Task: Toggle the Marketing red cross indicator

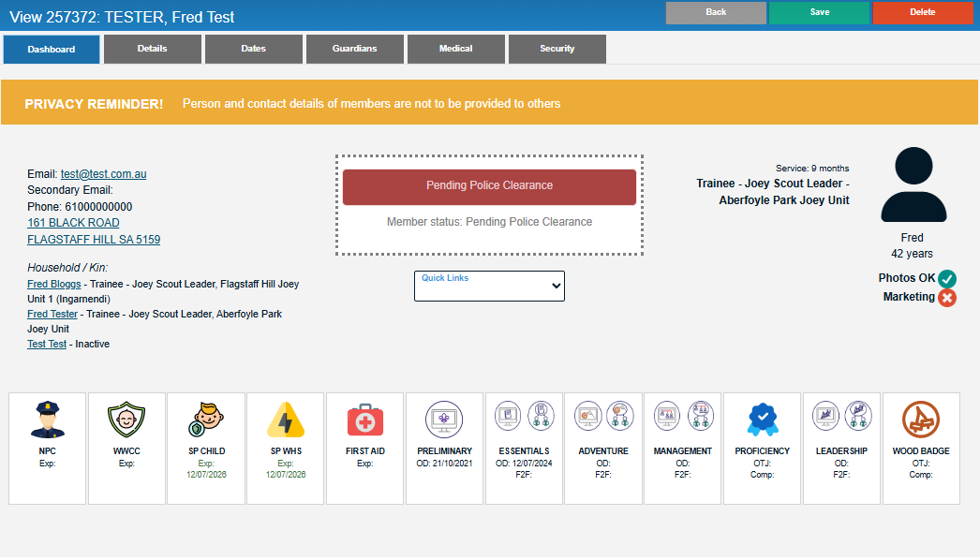Action: click(x=947, y=298)
